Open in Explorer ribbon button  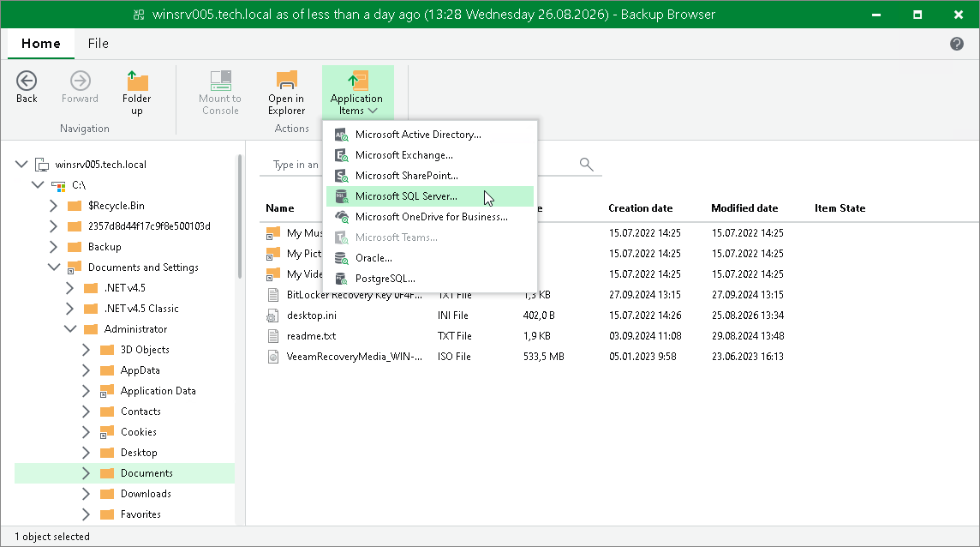click(x=286, y=93)
